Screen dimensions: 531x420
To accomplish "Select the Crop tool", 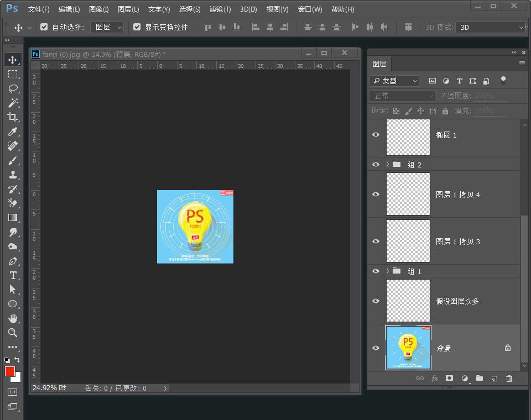I will 13,117.
